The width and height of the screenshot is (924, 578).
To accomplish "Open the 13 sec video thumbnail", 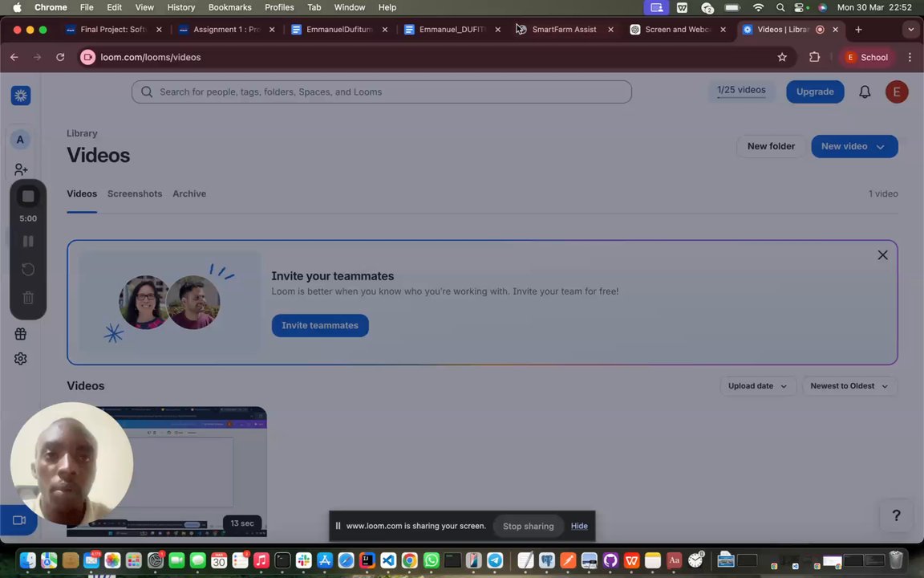I will (167, 472).
